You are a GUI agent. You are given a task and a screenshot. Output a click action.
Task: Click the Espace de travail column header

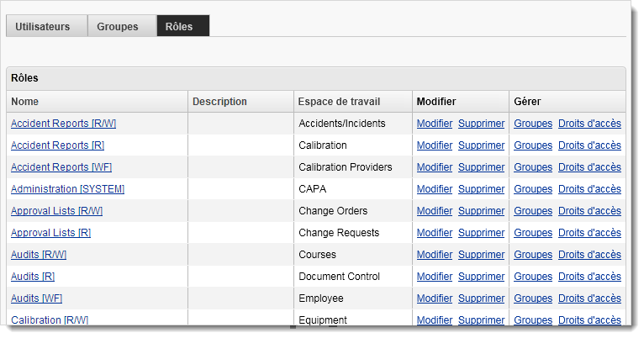[339, 102]
